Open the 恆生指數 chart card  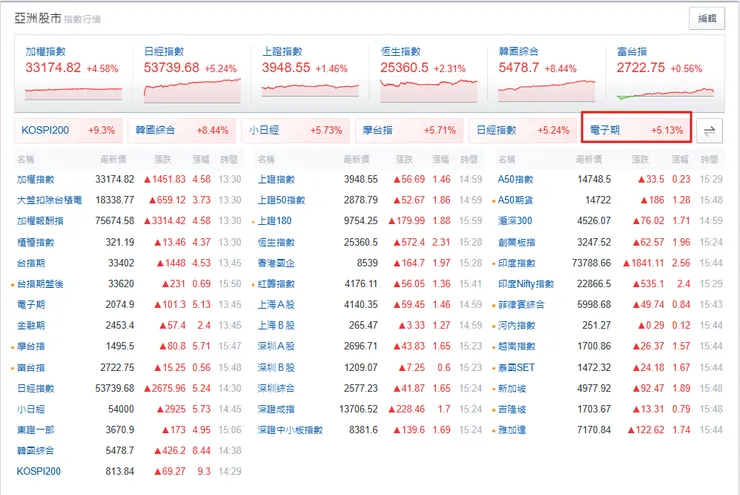428,73
